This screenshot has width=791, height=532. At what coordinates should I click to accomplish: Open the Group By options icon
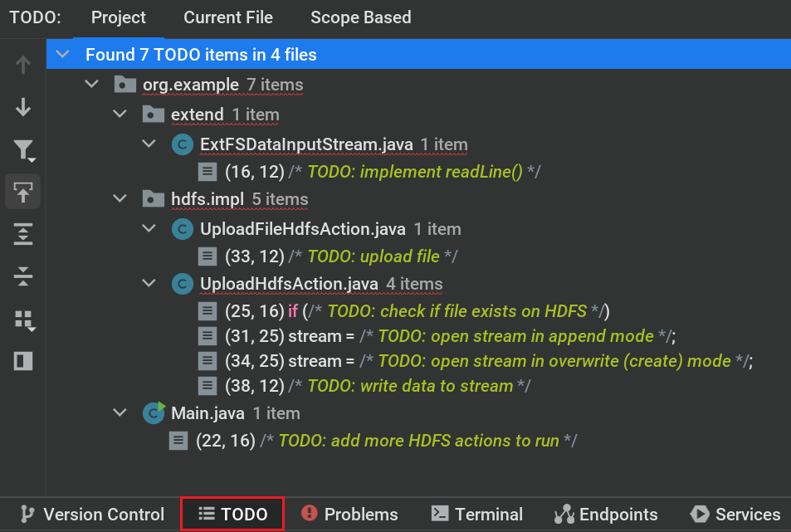23,320
